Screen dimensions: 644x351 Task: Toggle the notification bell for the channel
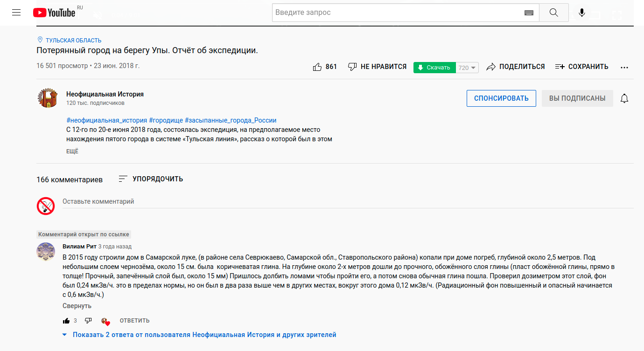click(x=624, y=98)
